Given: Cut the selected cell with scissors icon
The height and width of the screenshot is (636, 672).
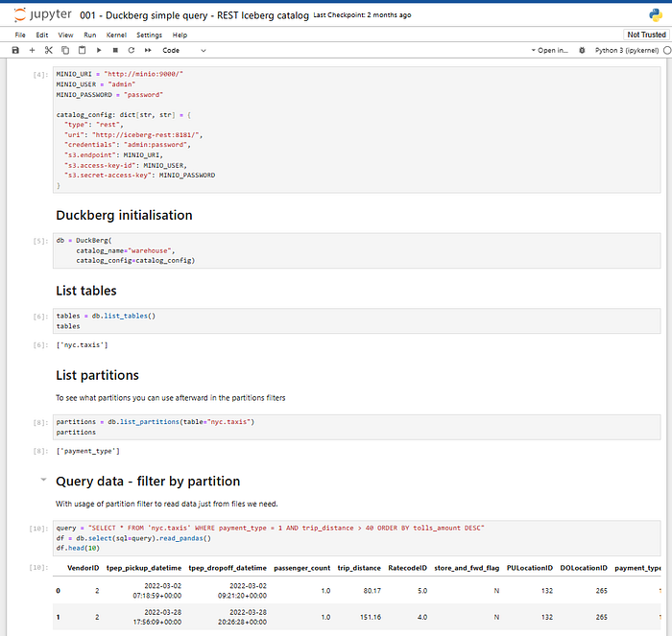Looking at the screenshot, I should point(48,50).
